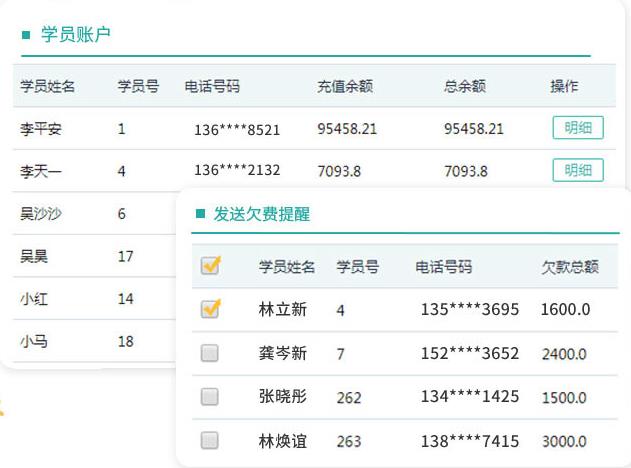Click phone number 135****3695
Screen dimensions: 631x468
coord(470,310)
